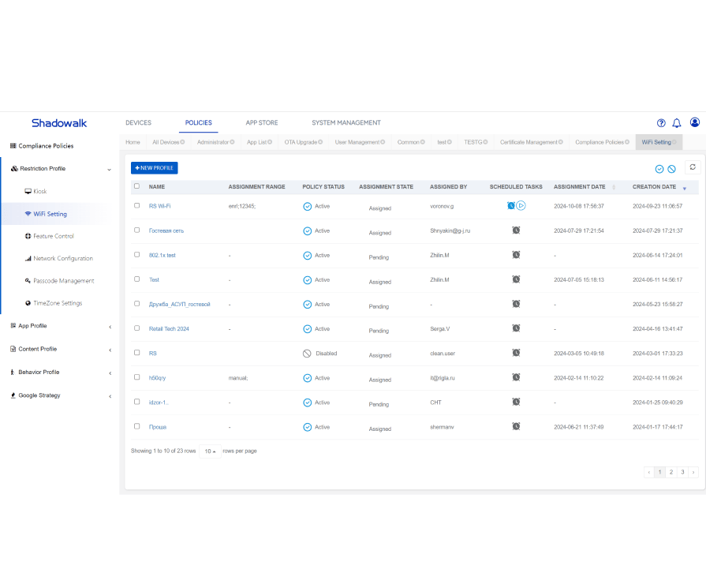
Task: Switch to the DEVICES top menu
Action: pos(138,122)
